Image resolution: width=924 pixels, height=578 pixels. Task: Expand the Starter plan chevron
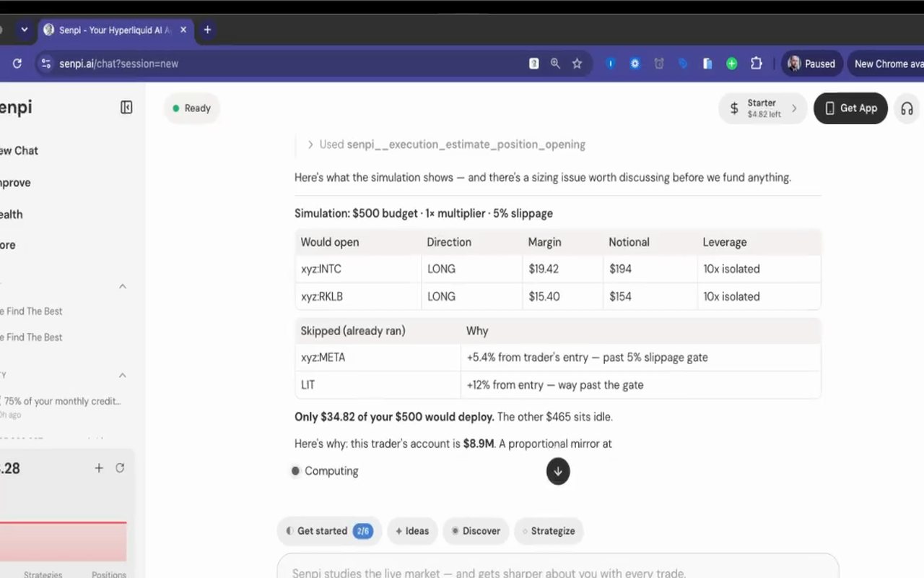794,108
